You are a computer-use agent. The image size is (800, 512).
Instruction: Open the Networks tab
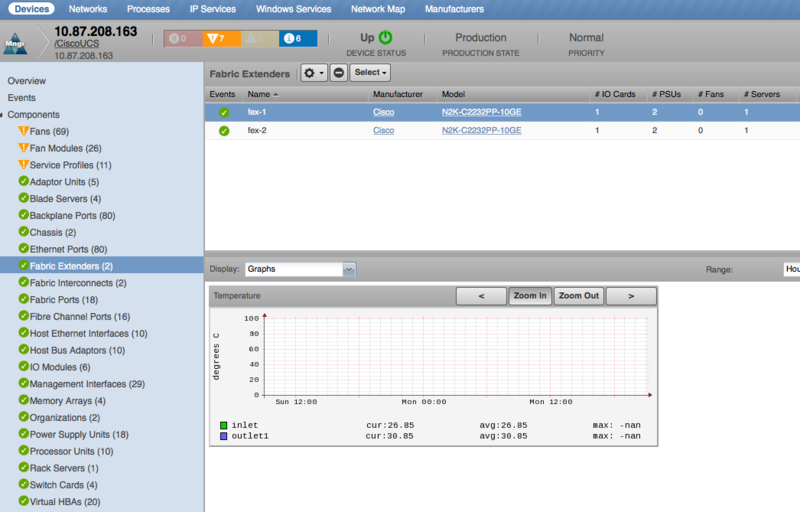[88, 9]
